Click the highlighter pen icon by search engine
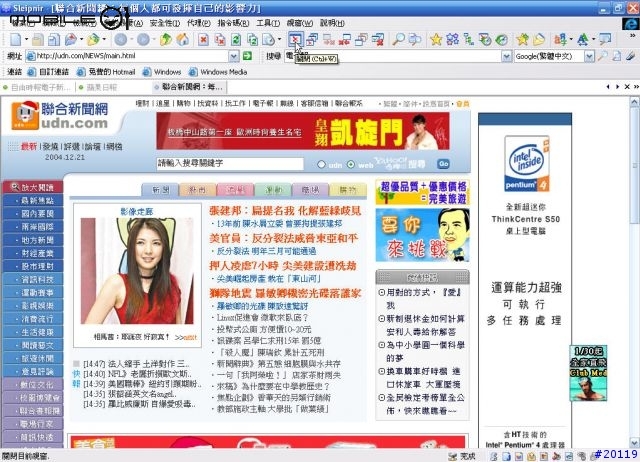Image resolution: width=640 pixels, height=462 pixels. (x=631, y=56)
